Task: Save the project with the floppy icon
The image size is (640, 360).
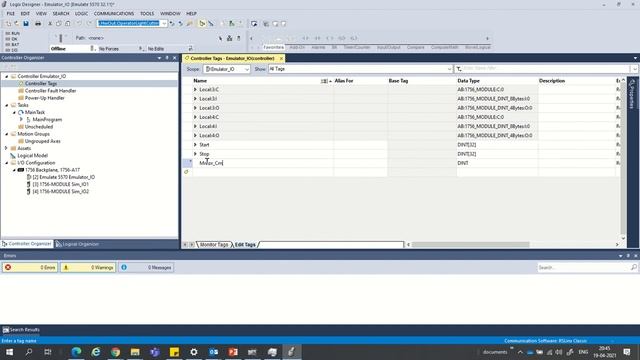Action: pos(26,24)
